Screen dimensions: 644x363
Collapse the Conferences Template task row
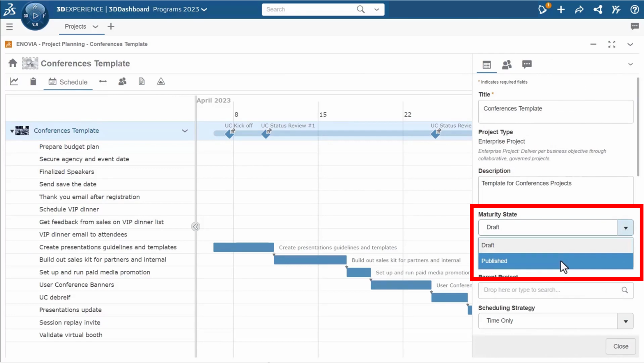coord(11,131)
